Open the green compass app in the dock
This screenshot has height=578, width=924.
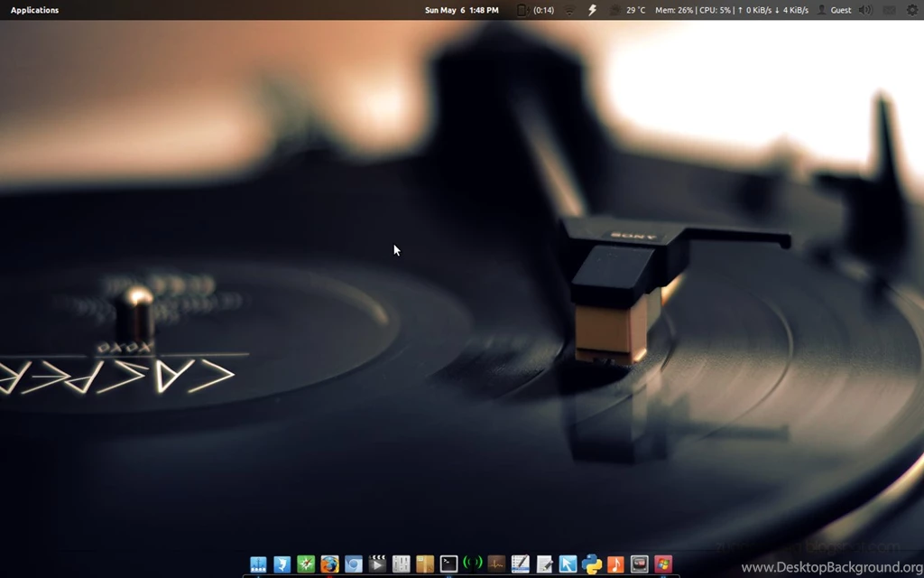[x=306, y=564]
